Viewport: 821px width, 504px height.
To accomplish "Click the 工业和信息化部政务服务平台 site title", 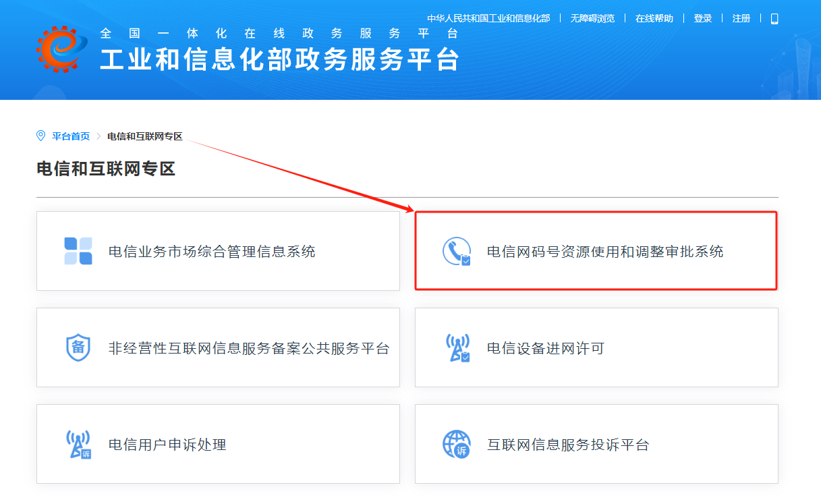I will (x=279, y=59).
